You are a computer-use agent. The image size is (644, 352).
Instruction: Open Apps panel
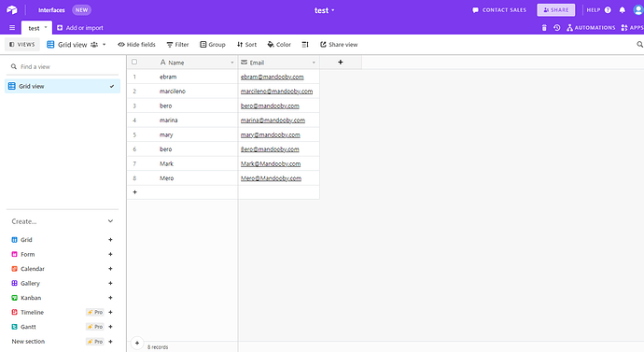632,28
